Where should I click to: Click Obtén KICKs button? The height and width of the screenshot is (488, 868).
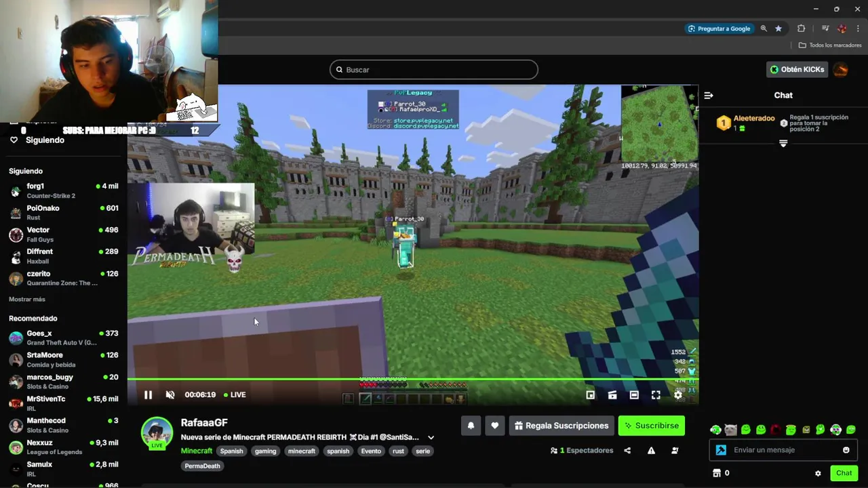pyautogui.click(x=797, y=69)
